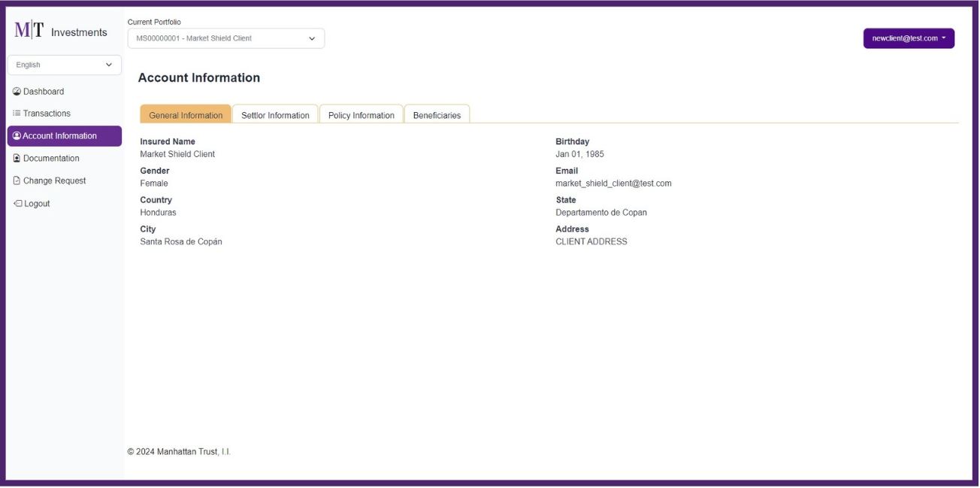
Task: Go to the Beneficiaries tab
Action: pyautogui.click(x=437, y=115)
